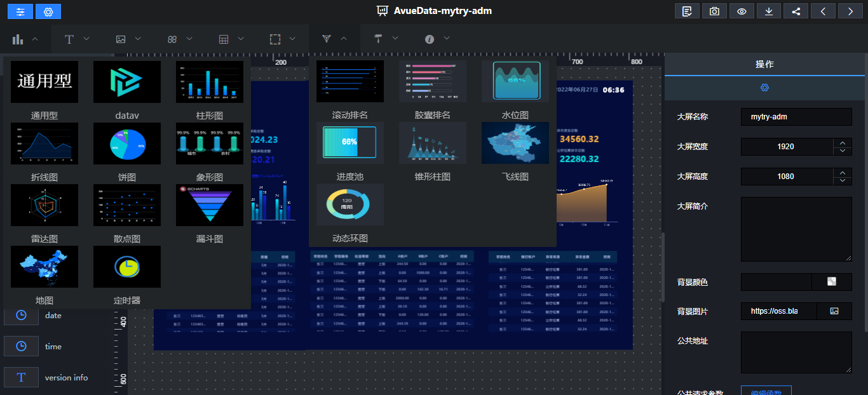
Task: Click the dashed border box category icon
Action: tap(275, 39)
